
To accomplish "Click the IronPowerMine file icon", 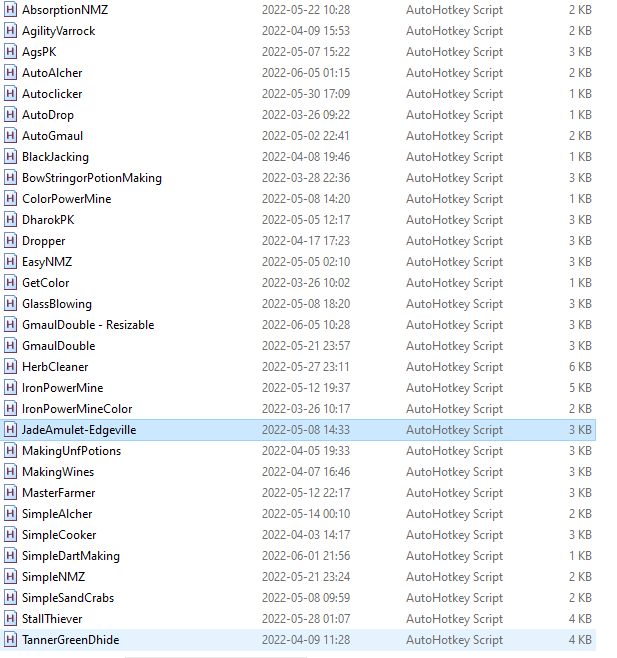I will [x=10, y=387].
